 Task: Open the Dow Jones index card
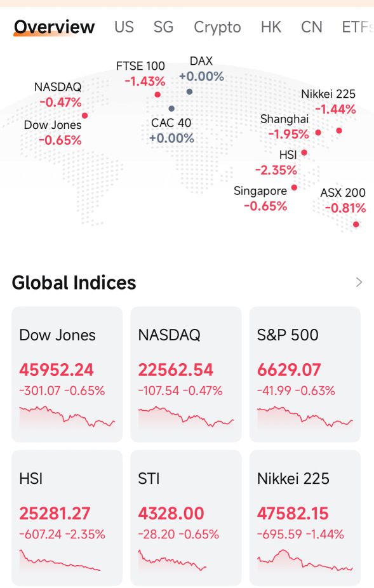[67, 374]
